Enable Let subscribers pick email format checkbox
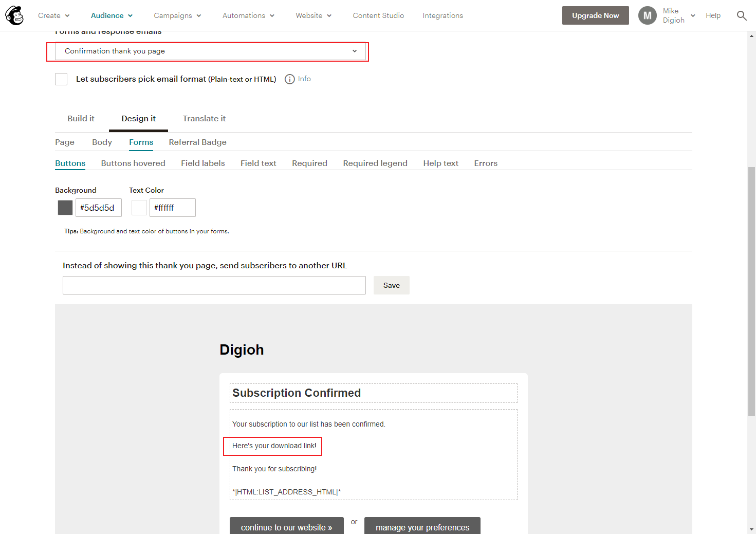 click(x=61, y=79)
